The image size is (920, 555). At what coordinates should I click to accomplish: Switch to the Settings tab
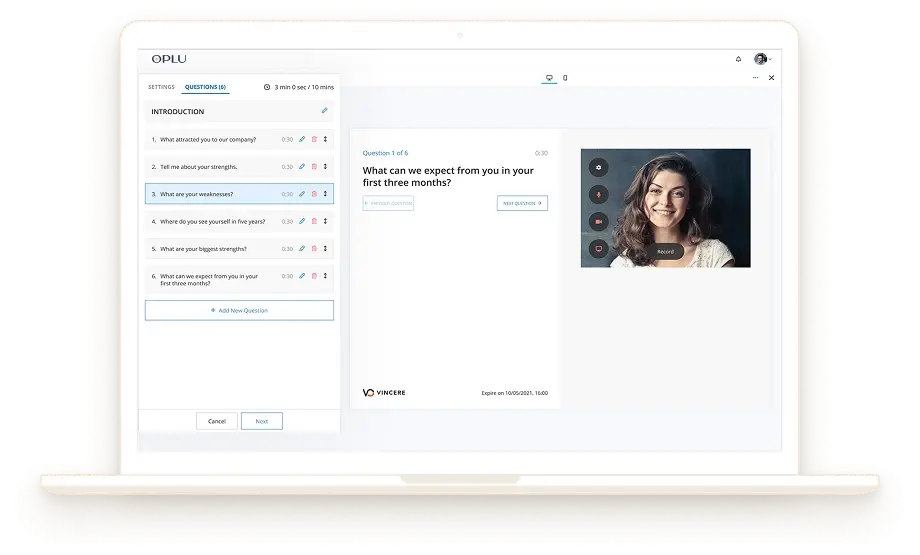[x=161, y=87]
